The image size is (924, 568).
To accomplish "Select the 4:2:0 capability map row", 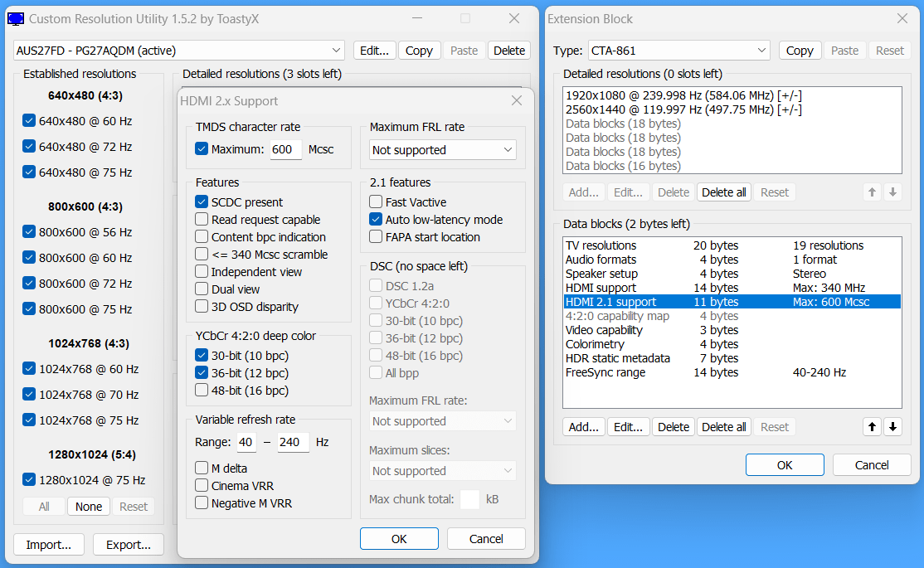I will pos(732,316).
